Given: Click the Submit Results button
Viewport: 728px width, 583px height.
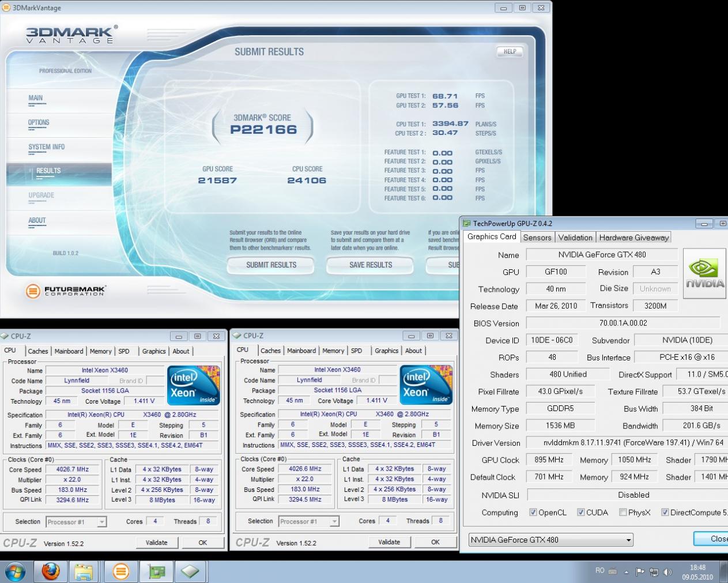Looking at the screenshot, I should [x=271, y=265].
